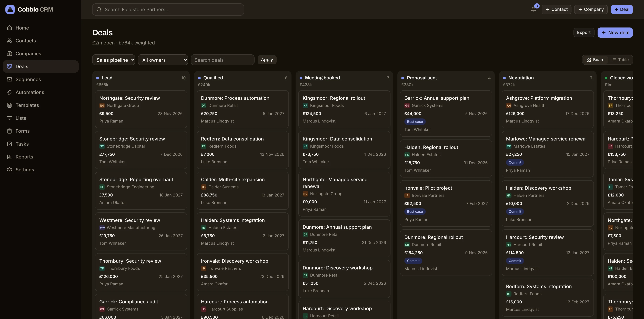The width and height of the screenshot is (644, 319).
Task: Open Lists in the sidebar
Action: pos(41,118)
